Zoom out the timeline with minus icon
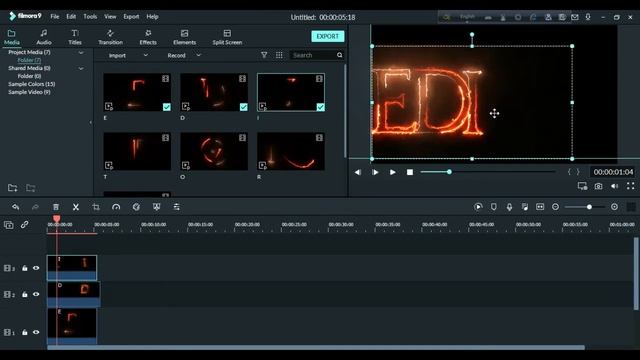The width and height of the screenshot is (640, 360). click(556, 207)
